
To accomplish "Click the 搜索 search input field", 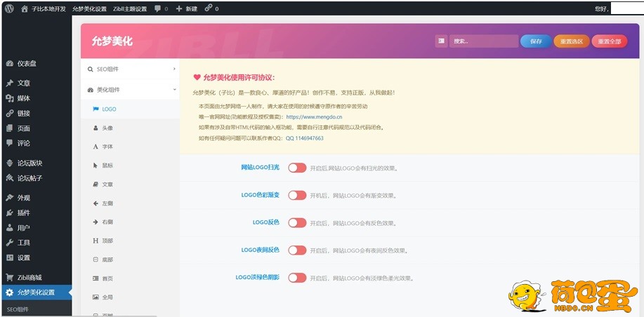I will pos(483,41).
